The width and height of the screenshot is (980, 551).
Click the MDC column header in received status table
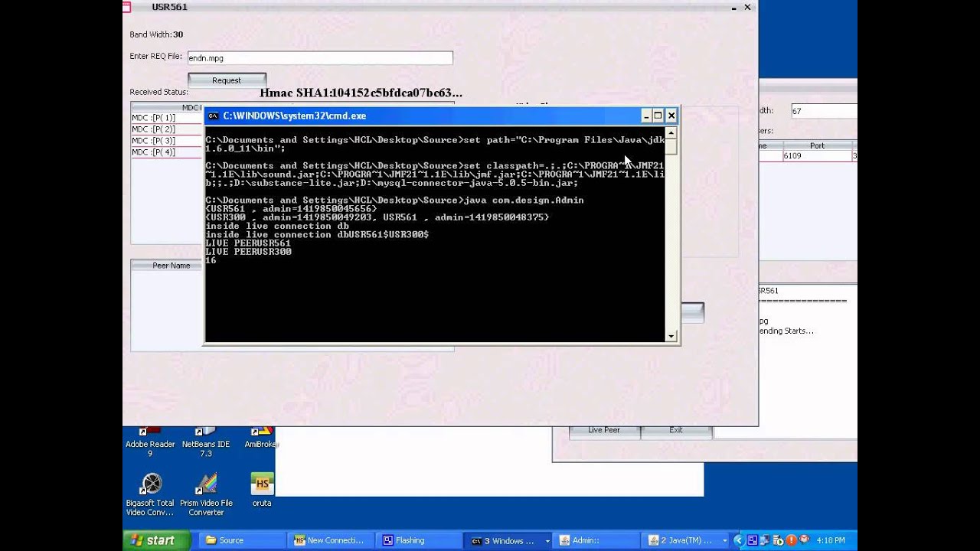tap(167, 108)
